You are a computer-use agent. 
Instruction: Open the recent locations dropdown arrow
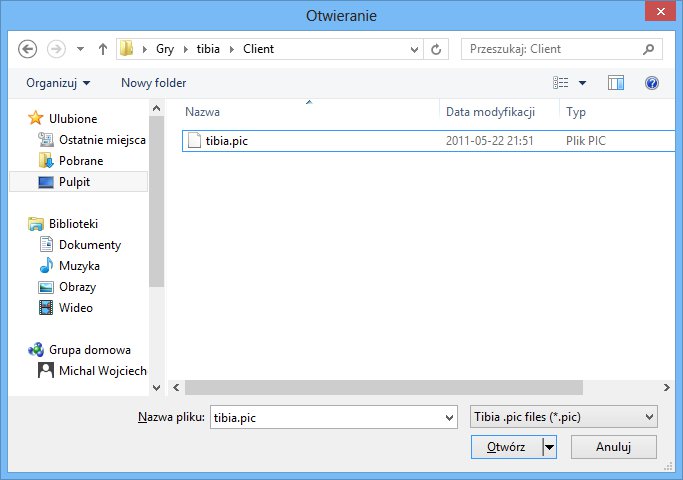point(80,49)
